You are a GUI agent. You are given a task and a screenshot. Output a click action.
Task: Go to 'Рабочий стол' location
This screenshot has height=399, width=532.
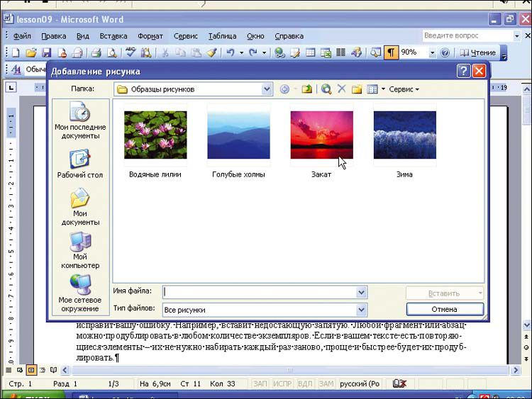point(80,164)
